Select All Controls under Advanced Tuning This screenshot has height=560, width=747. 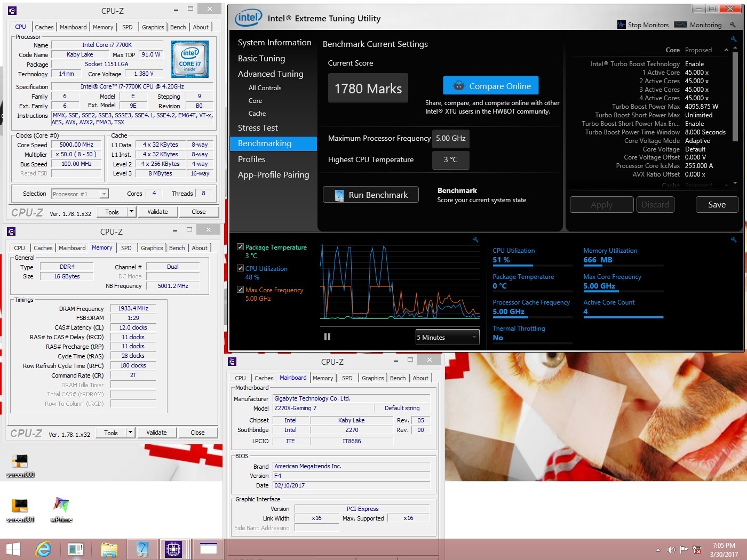coord(265,88)
